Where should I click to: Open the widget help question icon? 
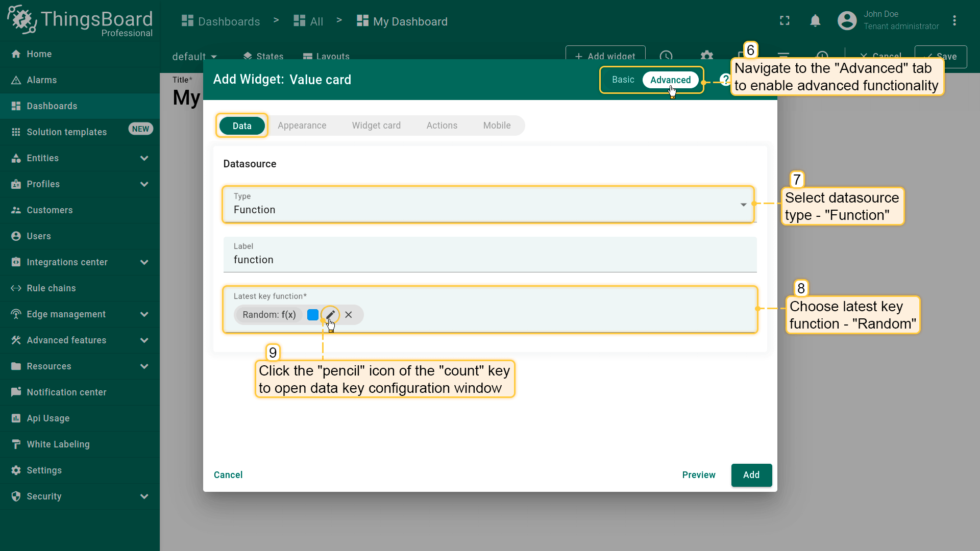coord(725,80)
